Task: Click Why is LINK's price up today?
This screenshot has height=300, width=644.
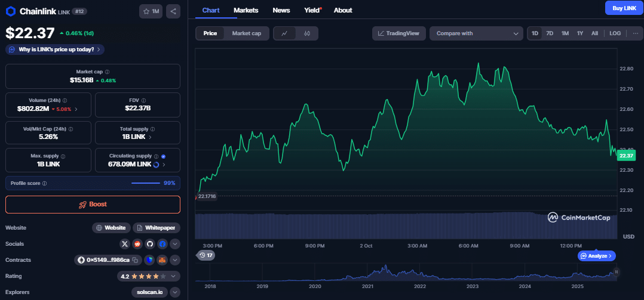Action: point(55,50)
